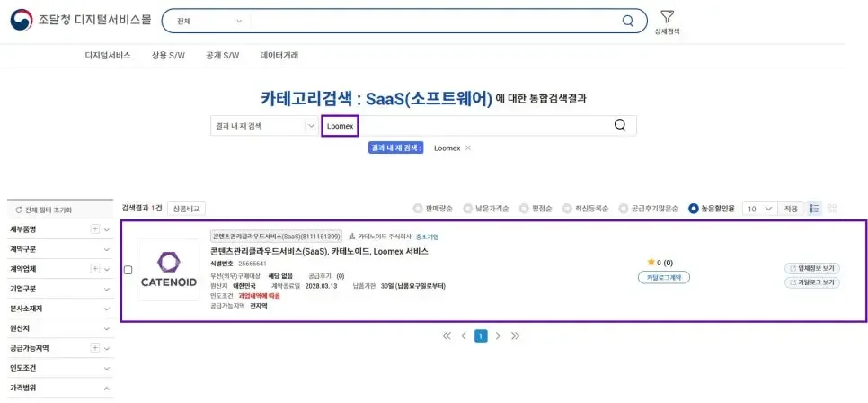Open 상세검색 funnel filter icon

[667, 17]
